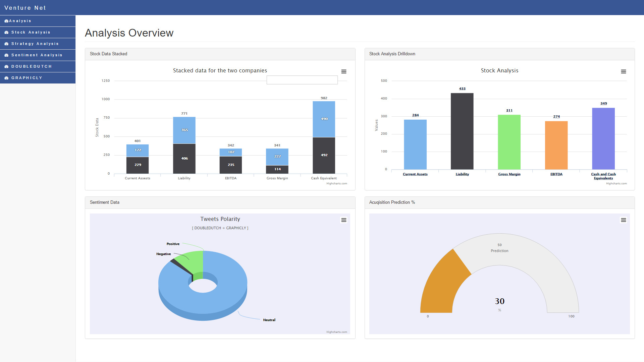
Task: Click dashboard icon beside GRAPHICLY
Action: [6, 78]
